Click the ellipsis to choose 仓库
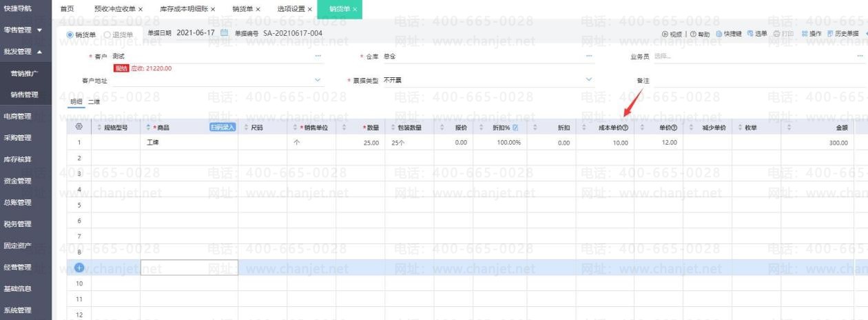This screenshot has width=868, height=320. tap(589, 56)
